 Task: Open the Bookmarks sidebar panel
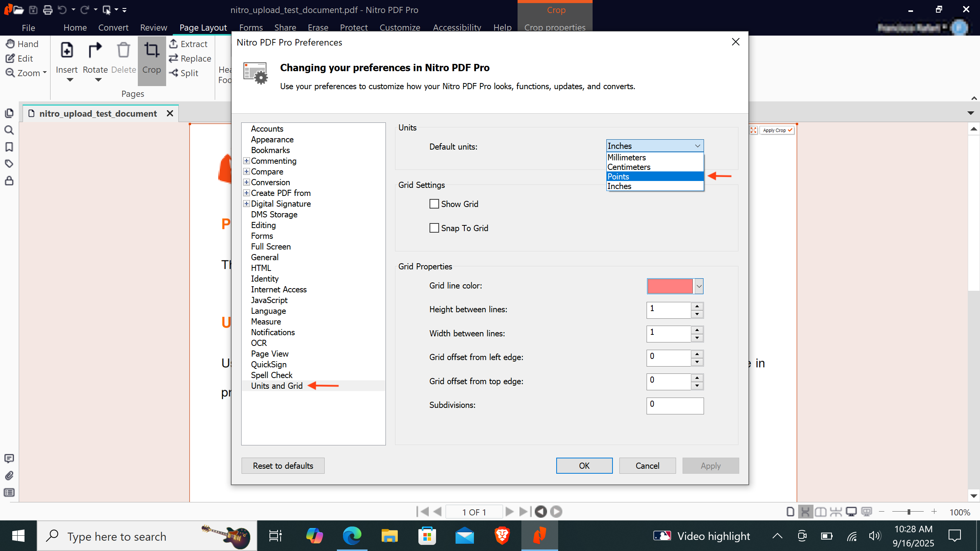point(9,147)
